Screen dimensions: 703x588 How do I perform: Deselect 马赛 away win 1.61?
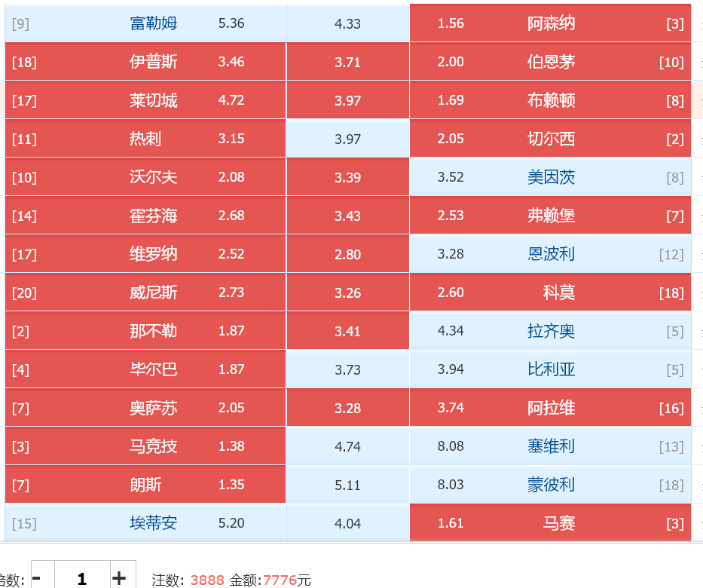[550, 523]
